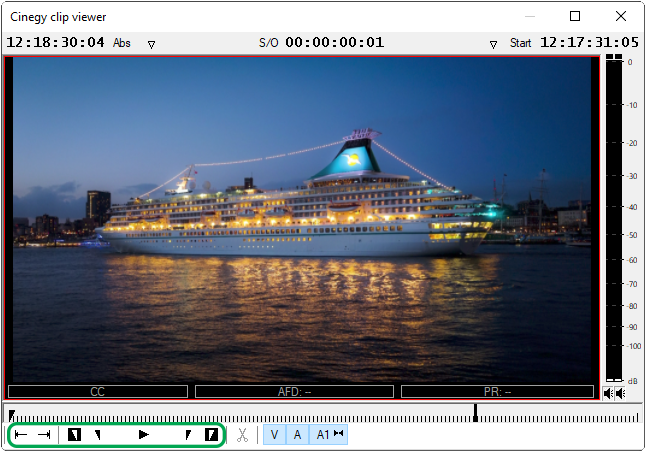
Task: Set the mark out point
Action: 211,435
